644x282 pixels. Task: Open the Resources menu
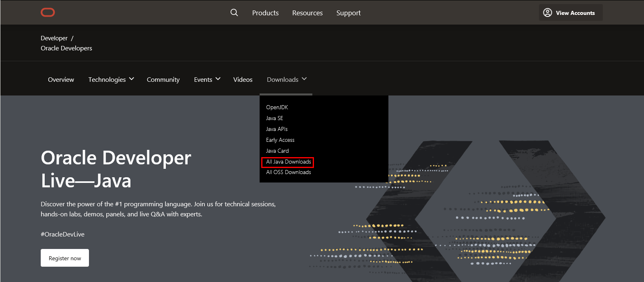pyautogui.click(x=308, y=13)
